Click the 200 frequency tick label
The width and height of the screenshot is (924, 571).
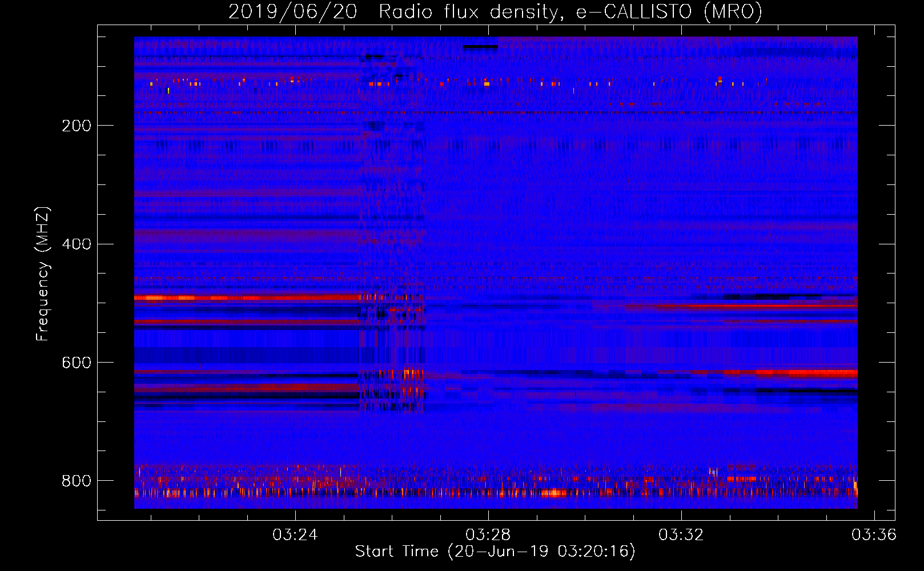click(77, 126)
